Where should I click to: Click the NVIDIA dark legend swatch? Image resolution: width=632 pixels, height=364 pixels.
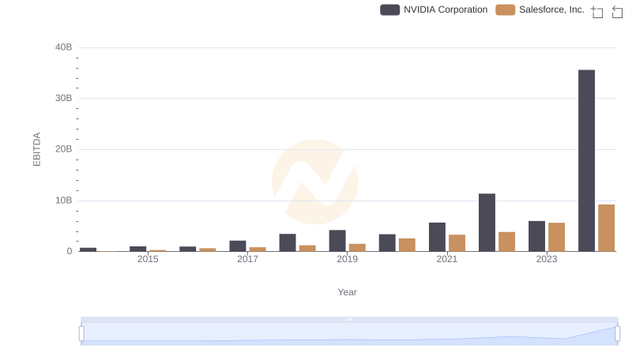pos(389,9)
